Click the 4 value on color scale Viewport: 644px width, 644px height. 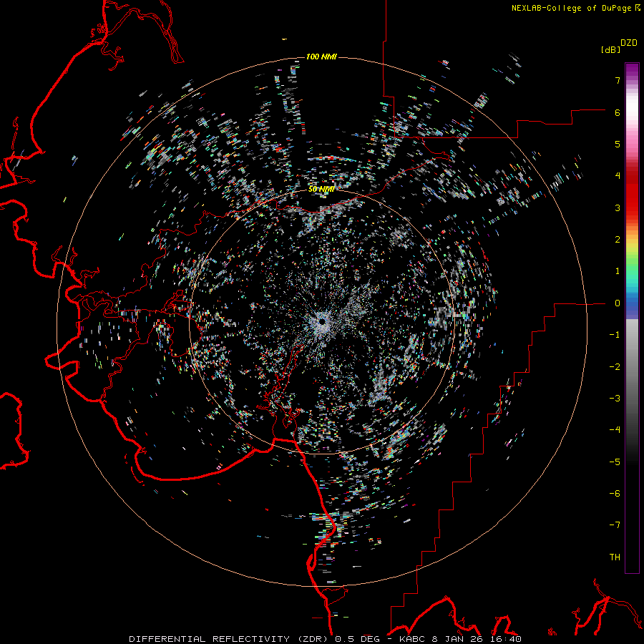(618, 176)
